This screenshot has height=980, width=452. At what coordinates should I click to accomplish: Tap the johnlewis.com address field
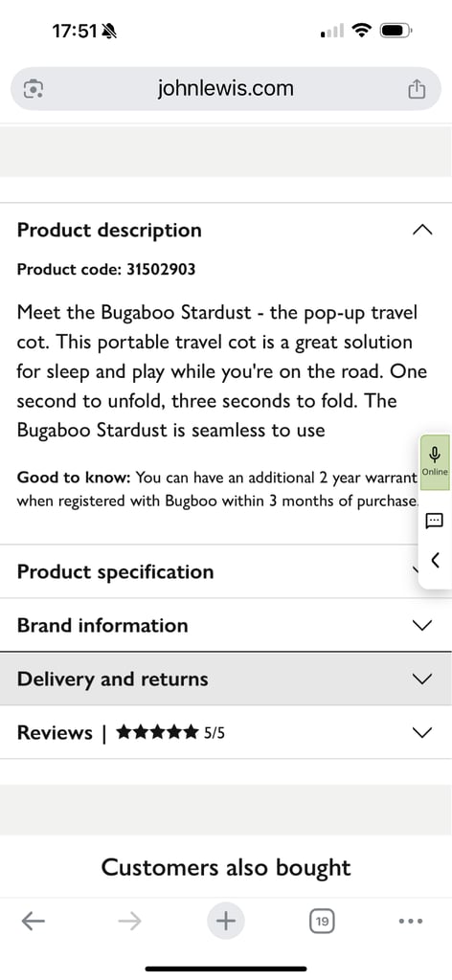point(226,89)
